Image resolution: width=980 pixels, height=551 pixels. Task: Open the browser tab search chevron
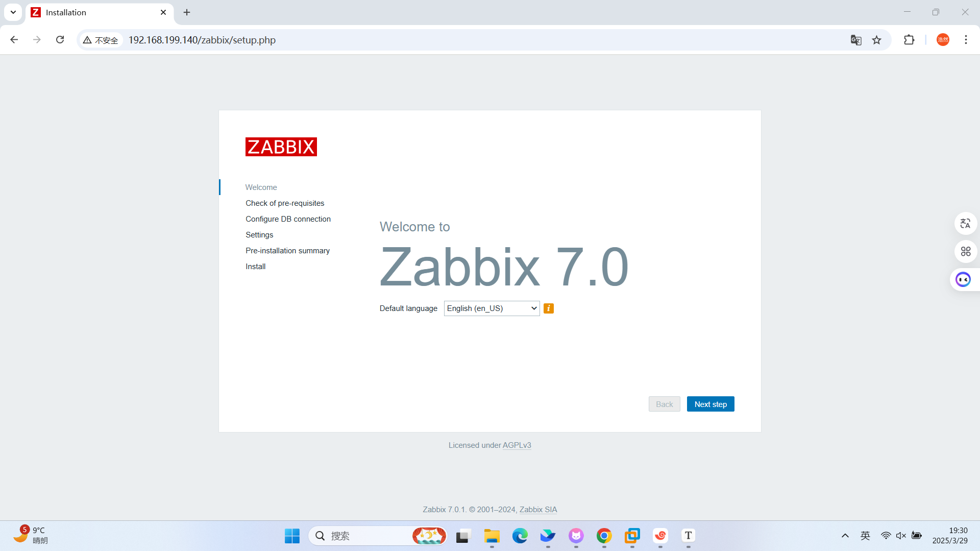pyautogui.click(x=13, y=12)
